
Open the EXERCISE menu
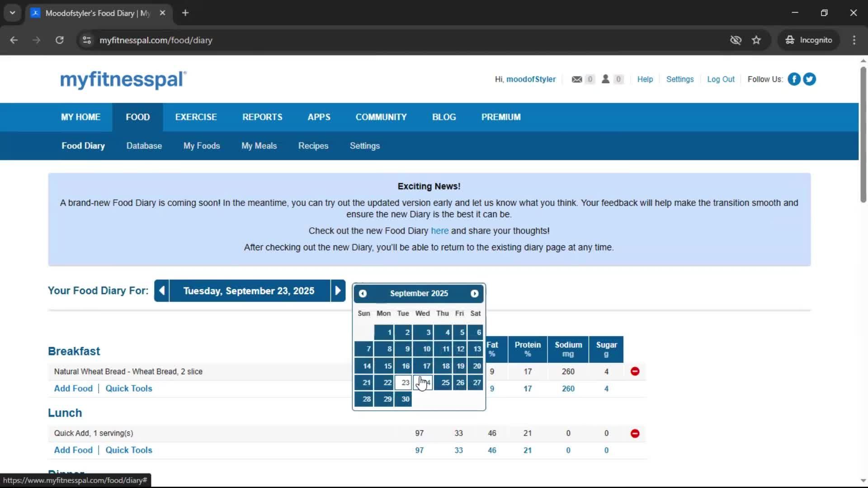196,117
